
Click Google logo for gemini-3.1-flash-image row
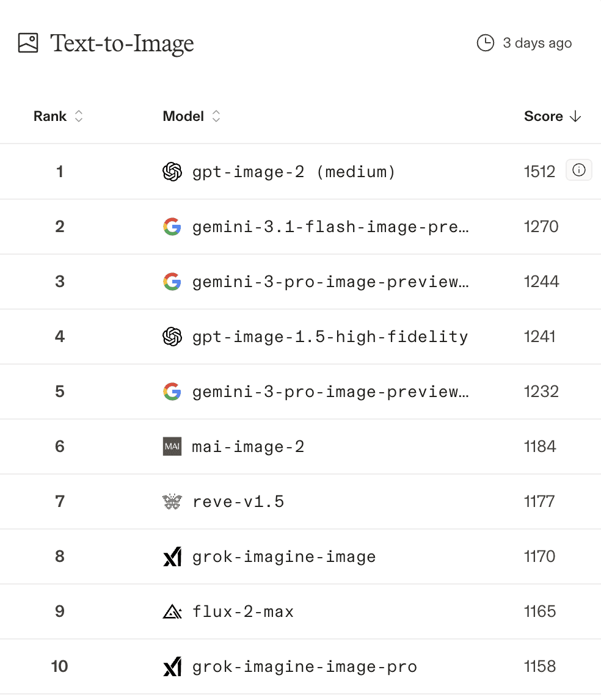(172, 227)
